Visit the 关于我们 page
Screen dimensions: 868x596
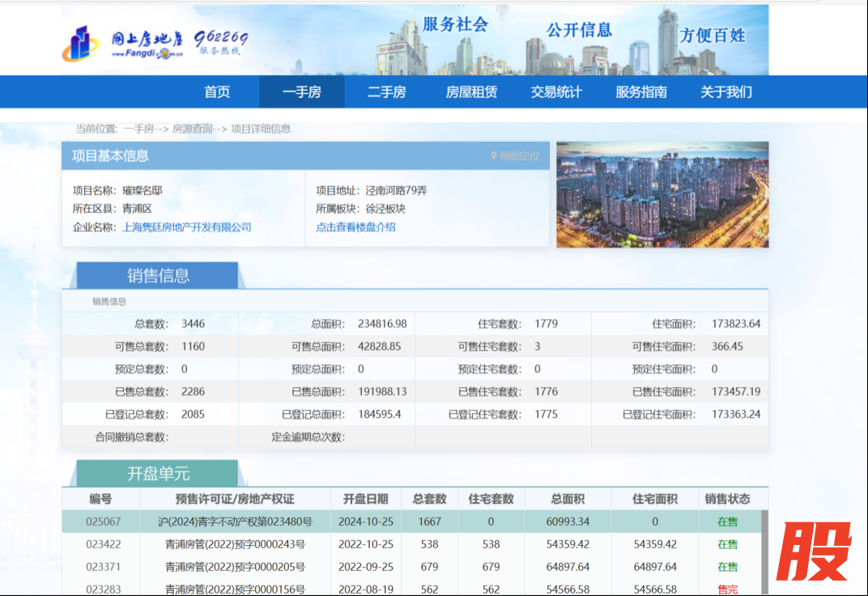click(x=726, y=92)
